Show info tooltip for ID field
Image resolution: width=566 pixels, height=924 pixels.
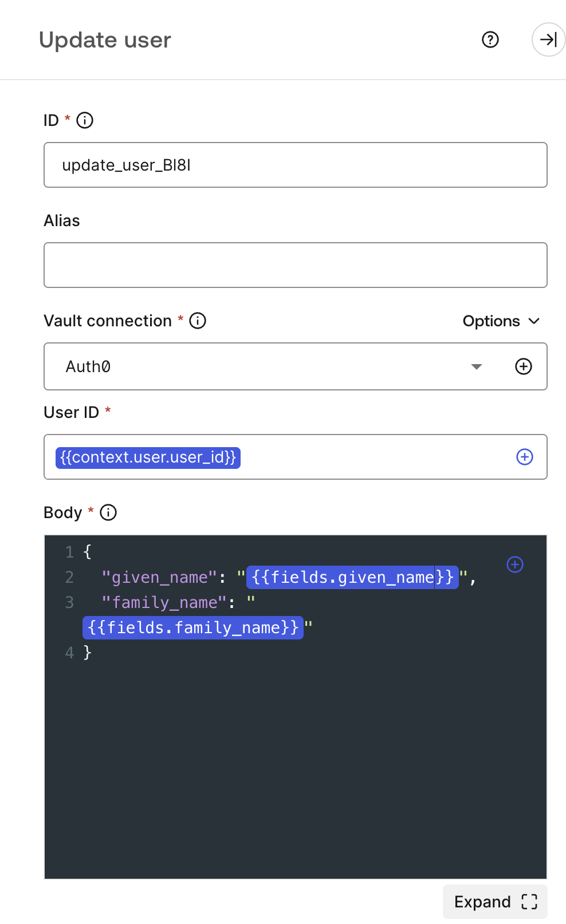[85, 120]
